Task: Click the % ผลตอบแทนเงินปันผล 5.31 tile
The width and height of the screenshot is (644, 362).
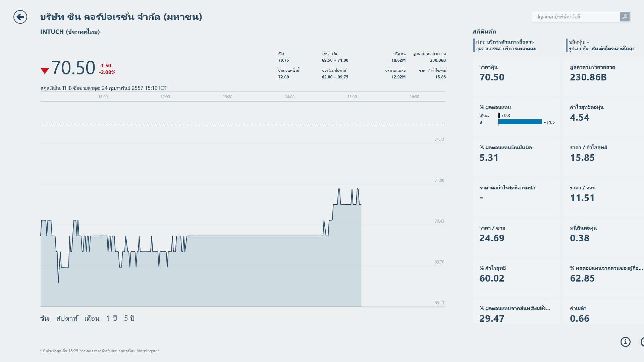Action: 516,158
